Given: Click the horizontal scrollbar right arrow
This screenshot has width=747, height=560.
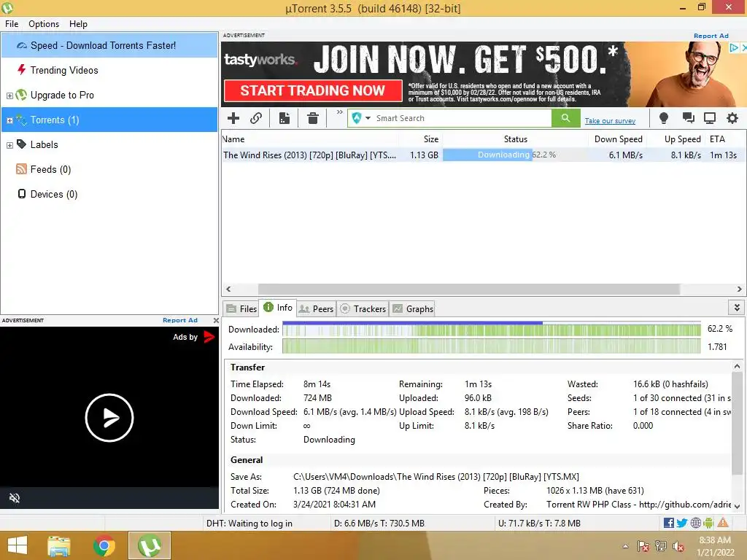Looking at the screenshot, I should pyautogui.click(x=739, y=289).
